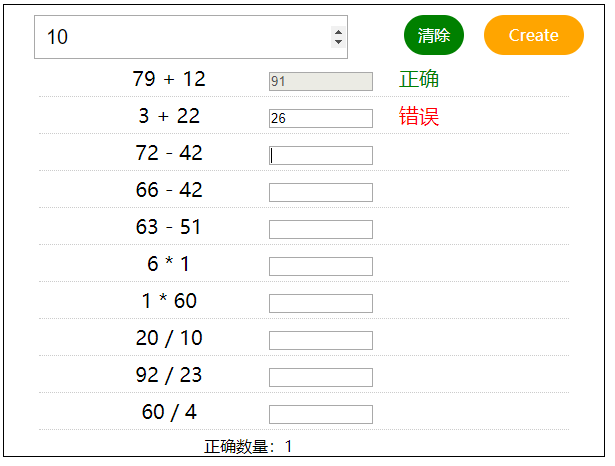615x466 pixels.
Task: Click the 79 + 12 question text
Action: (169, 79)
